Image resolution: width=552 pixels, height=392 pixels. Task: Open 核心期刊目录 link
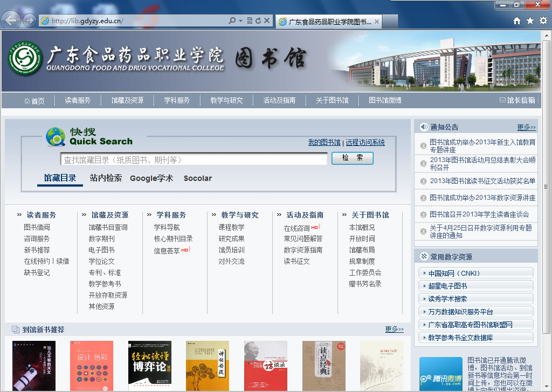point(173,239)
